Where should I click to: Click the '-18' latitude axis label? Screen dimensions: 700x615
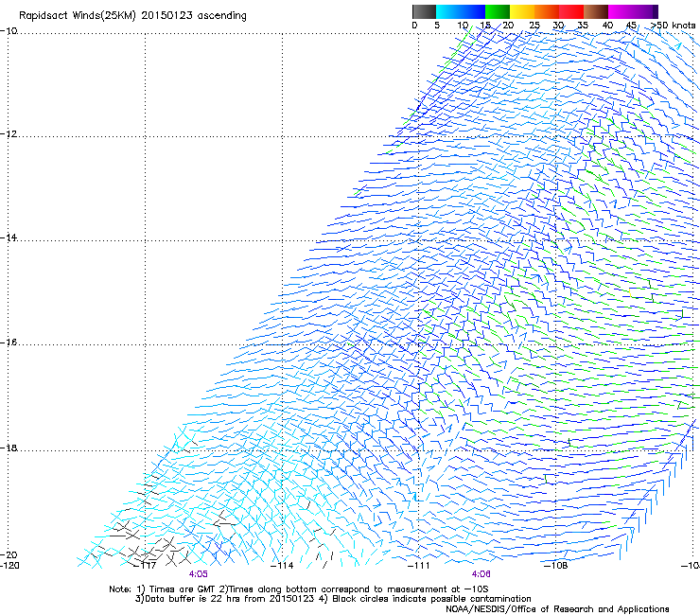point(9,448)
